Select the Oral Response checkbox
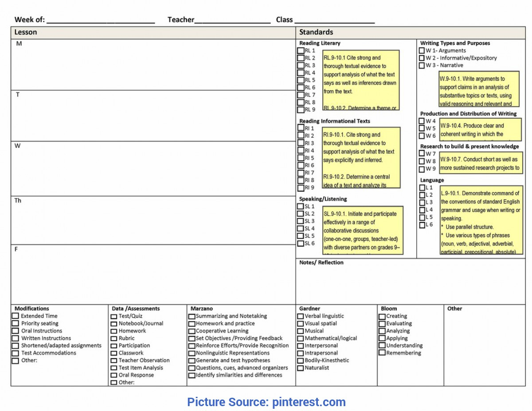Viewport: 532px width, 411px height. coord(114,376)
